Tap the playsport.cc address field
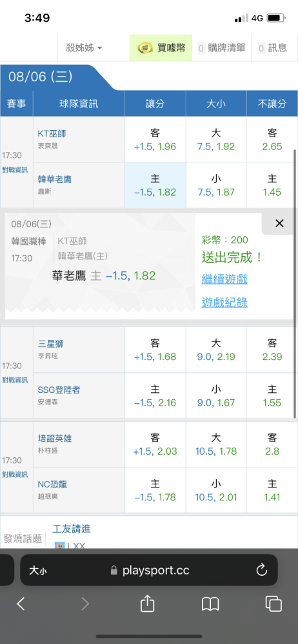This screenshot has height=644, width=298. point(149,570)
